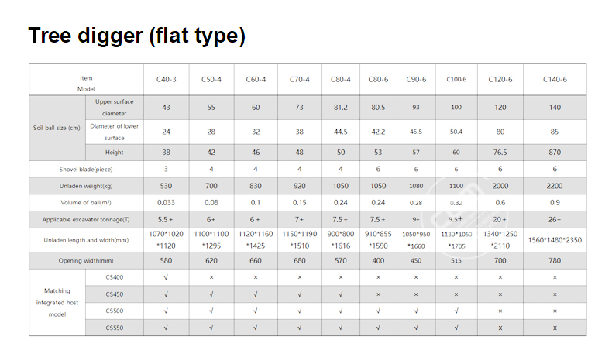Select the 1560*1480*2350 dimensions cell
The height and width of the screenshot is (364, 612).
click(555, 240)
